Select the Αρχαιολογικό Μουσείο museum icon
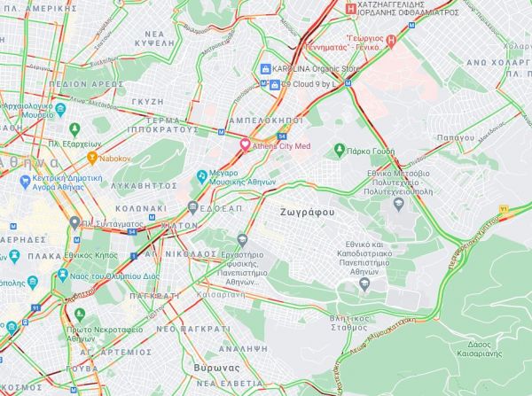 click(x=61, y=110)
